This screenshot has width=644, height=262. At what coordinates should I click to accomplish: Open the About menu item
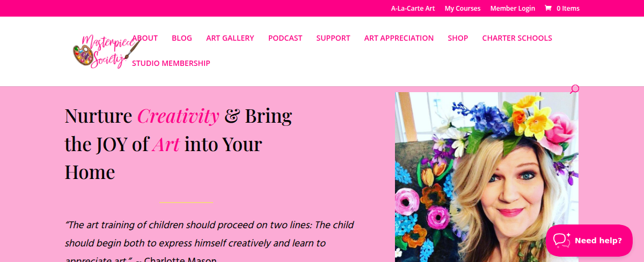(145, 38)
